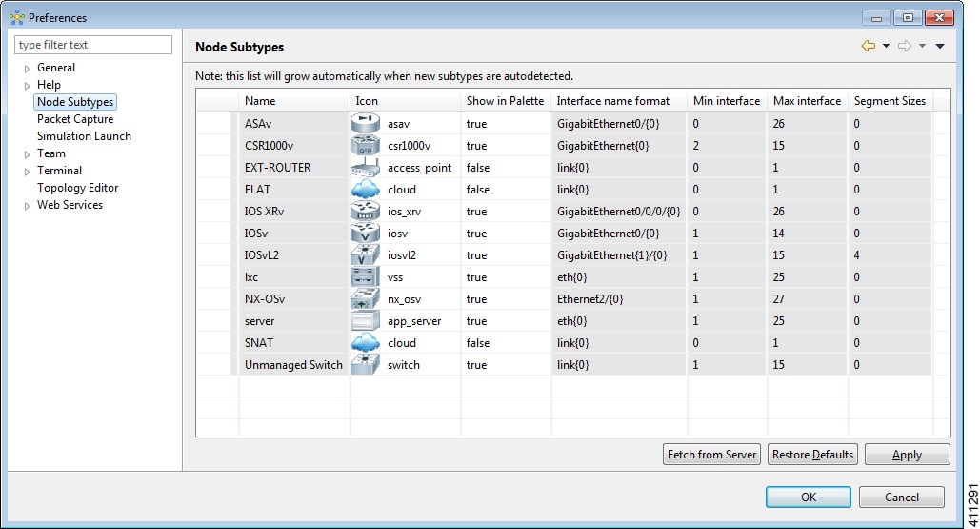Viewport: 980px width, 529px height.
Task: Click Restore Defaults button
Action: [x=812, y=455]
